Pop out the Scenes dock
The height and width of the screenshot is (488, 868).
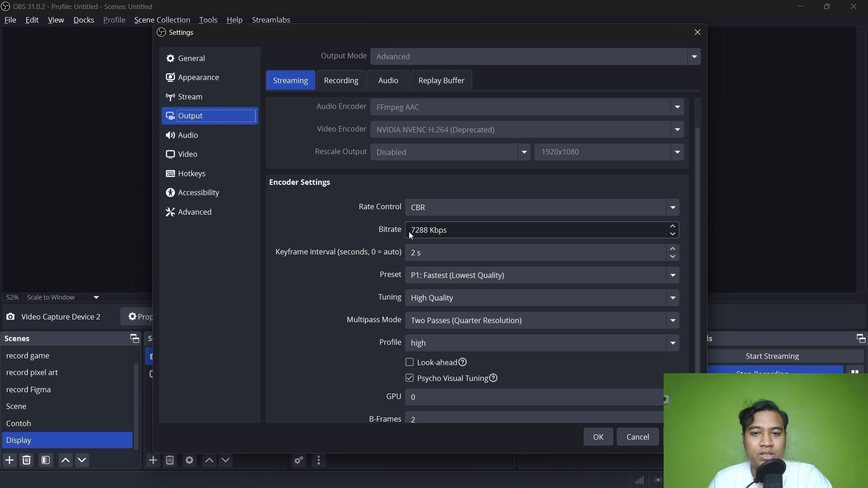(x=134, y=339)
